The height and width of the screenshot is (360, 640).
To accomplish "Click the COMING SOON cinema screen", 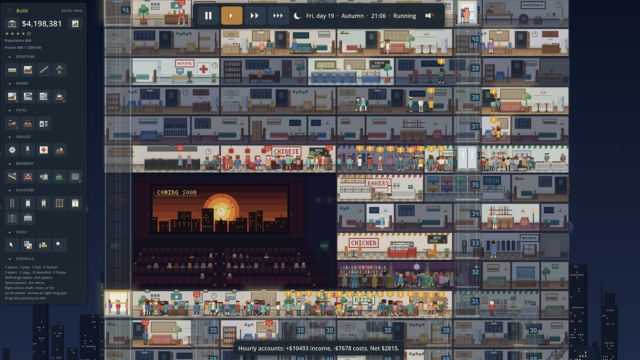I will [x=220, y=210].
